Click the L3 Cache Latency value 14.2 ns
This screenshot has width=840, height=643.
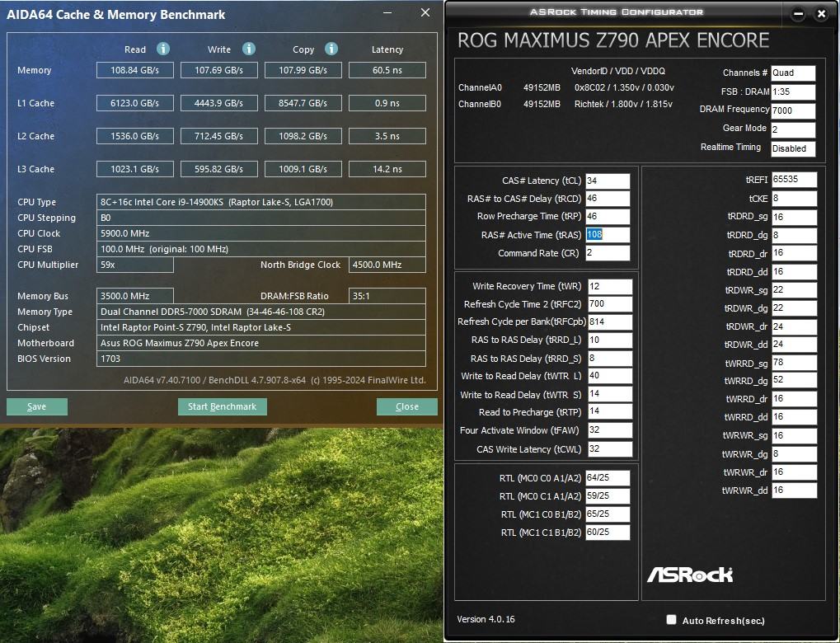(x=387, y=169)
